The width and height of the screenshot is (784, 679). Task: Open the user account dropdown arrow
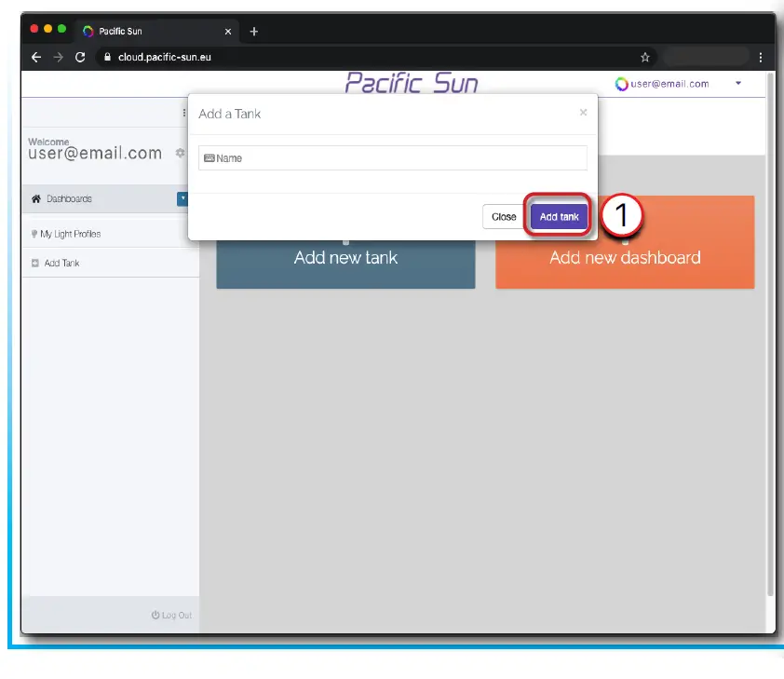[738, 84]
